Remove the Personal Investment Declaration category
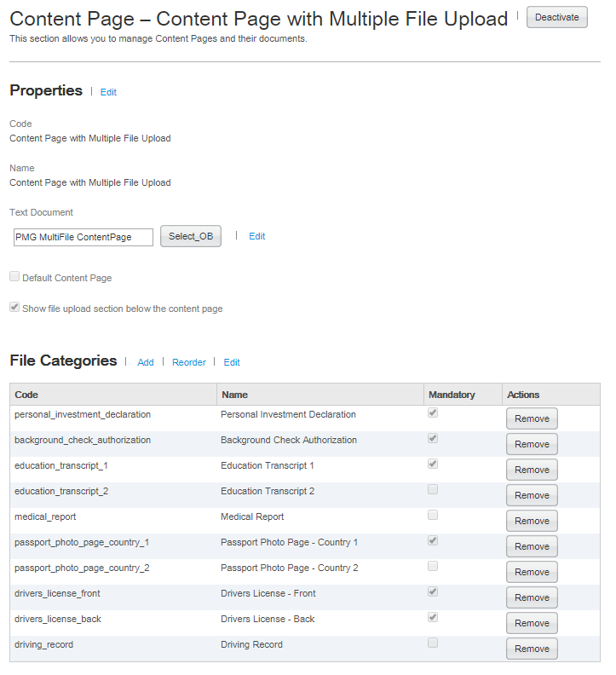Image resolution: width=616 pixels, height=675 pixels. (532, 418)
